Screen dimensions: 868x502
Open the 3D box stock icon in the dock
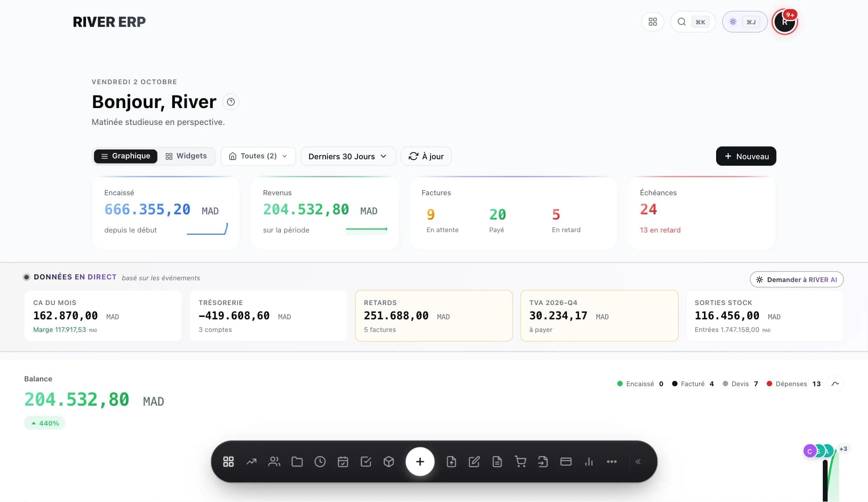click(x=389, y=462)
